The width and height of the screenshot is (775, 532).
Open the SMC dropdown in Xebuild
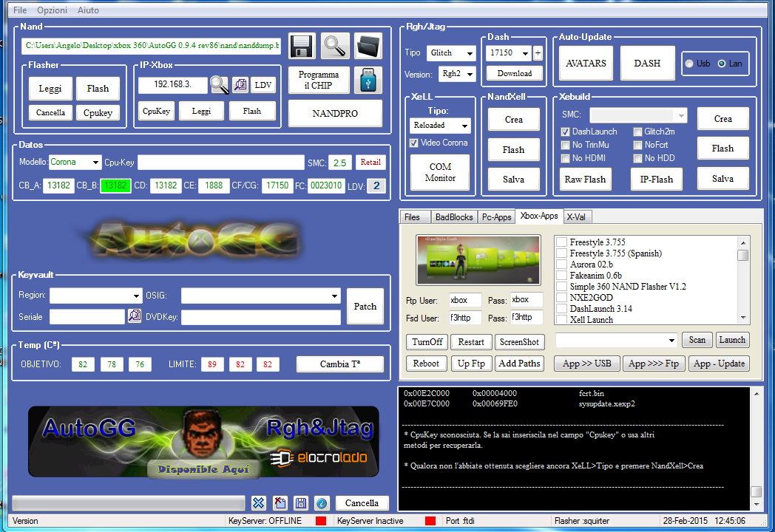coord(681,115)
